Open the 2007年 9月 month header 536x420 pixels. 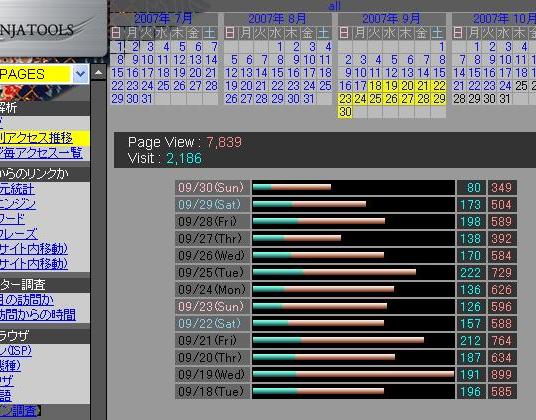coord(391,18)
